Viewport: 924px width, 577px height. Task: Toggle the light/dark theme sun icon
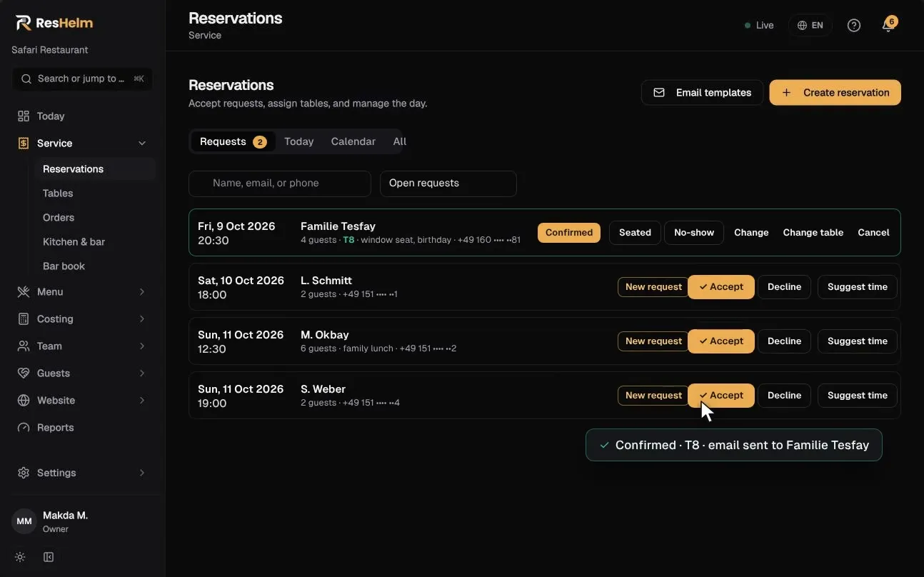pyautogui.click(x=20, y=557)
